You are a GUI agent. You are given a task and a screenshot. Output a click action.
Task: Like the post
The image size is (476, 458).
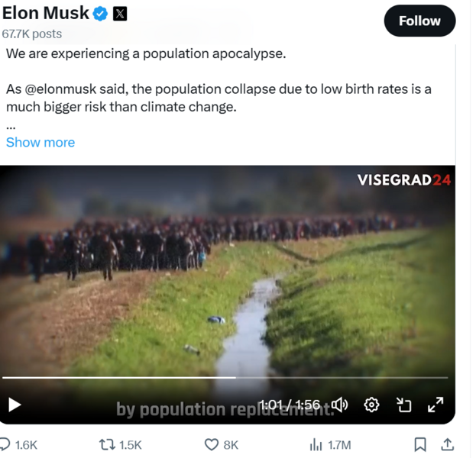(x=212, y=444)
